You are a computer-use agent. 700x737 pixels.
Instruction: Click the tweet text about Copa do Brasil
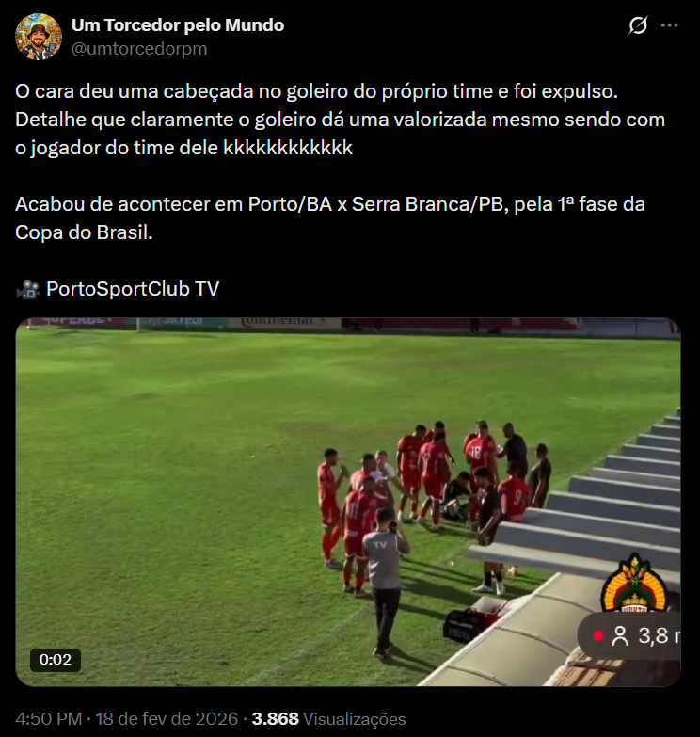point(330,218)
